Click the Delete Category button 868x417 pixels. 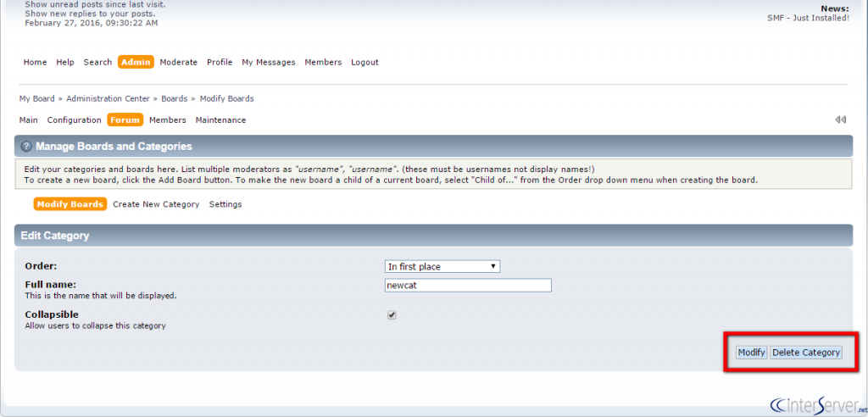pos(806,353)
